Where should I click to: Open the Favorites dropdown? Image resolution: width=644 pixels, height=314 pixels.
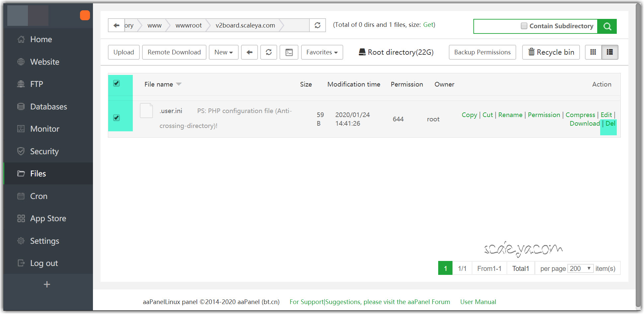(x=322, y=52)
